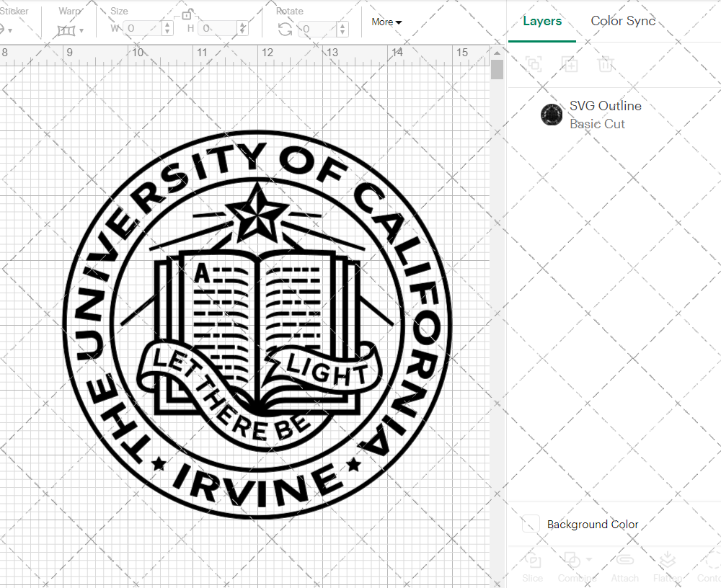Open the duplicate layer icon above layers list
This screenshot has width=721, height=588.
coord(570,64)
